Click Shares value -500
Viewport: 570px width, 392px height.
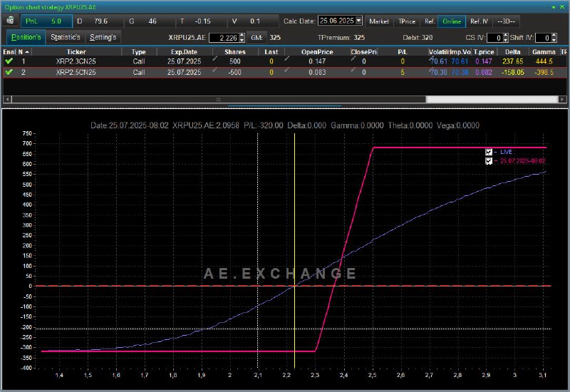[234, 73]
